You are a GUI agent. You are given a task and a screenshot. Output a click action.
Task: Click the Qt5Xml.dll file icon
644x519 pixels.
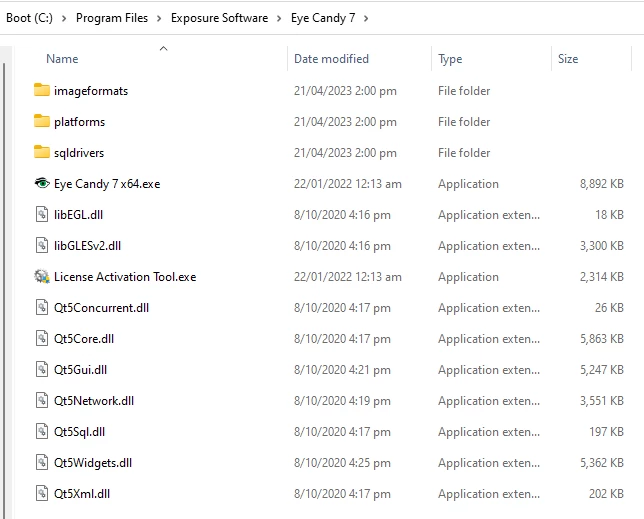point(41,493)
